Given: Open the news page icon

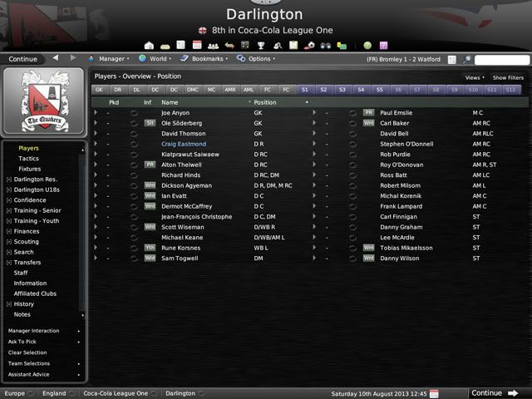Looking at the screenshot, I should [181, 45].
